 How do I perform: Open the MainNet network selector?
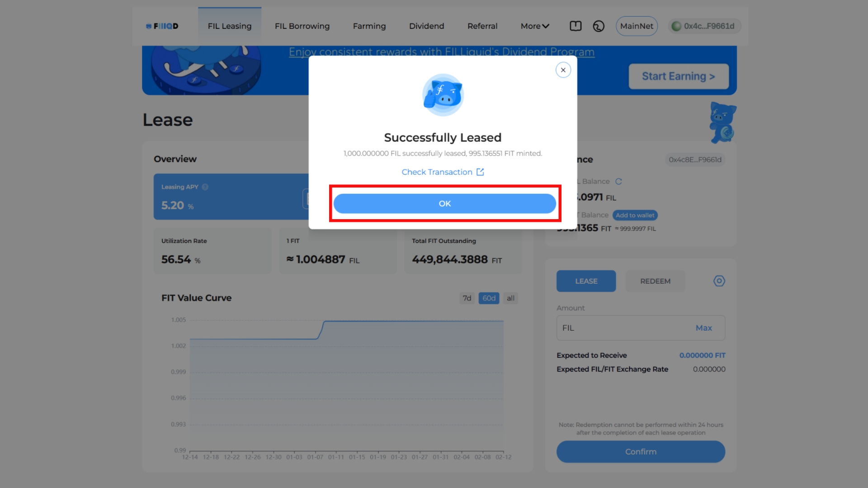pos(637,26)
